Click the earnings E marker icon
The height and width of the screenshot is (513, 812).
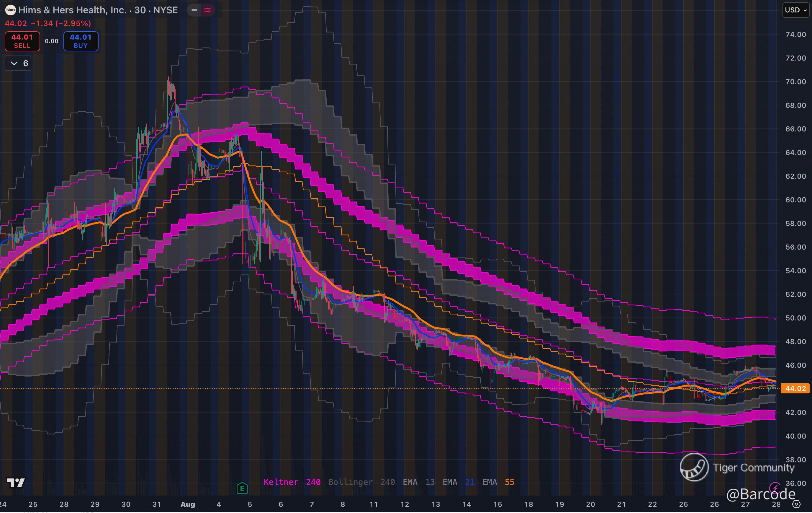click(x=242, y=488)
